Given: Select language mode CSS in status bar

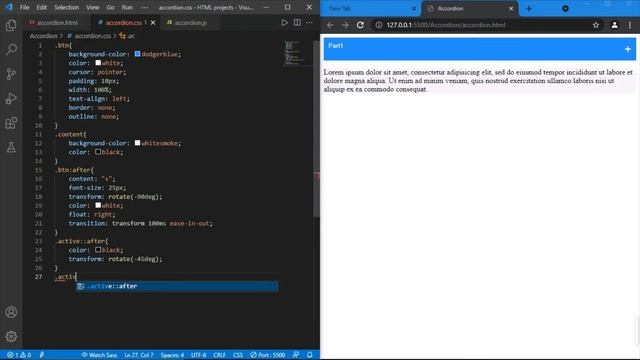Looking at the screenshot, I should [x=238, y=355].
